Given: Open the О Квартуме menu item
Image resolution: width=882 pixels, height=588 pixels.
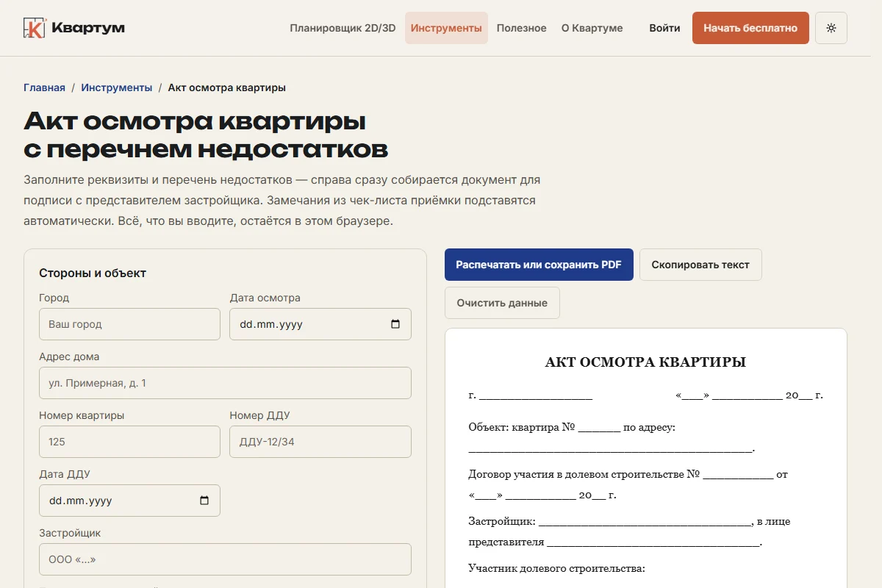Looking at the screenshot, I should click(x=592, y=28).
